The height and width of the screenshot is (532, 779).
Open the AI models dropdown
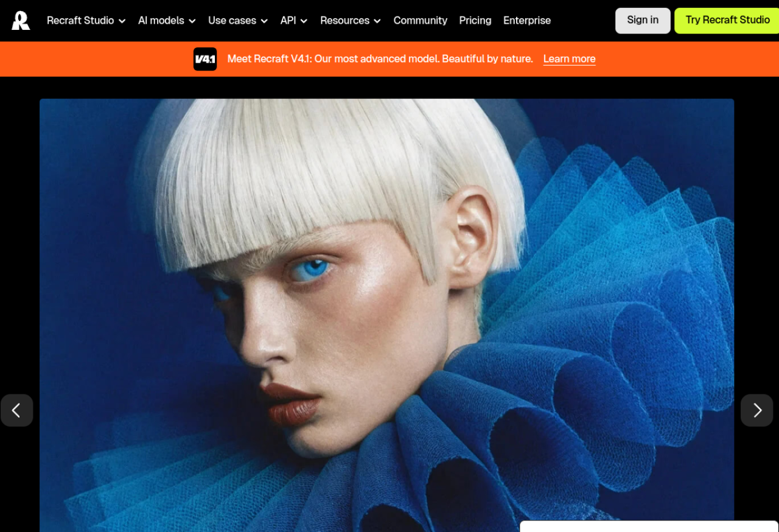click(167, 21)
